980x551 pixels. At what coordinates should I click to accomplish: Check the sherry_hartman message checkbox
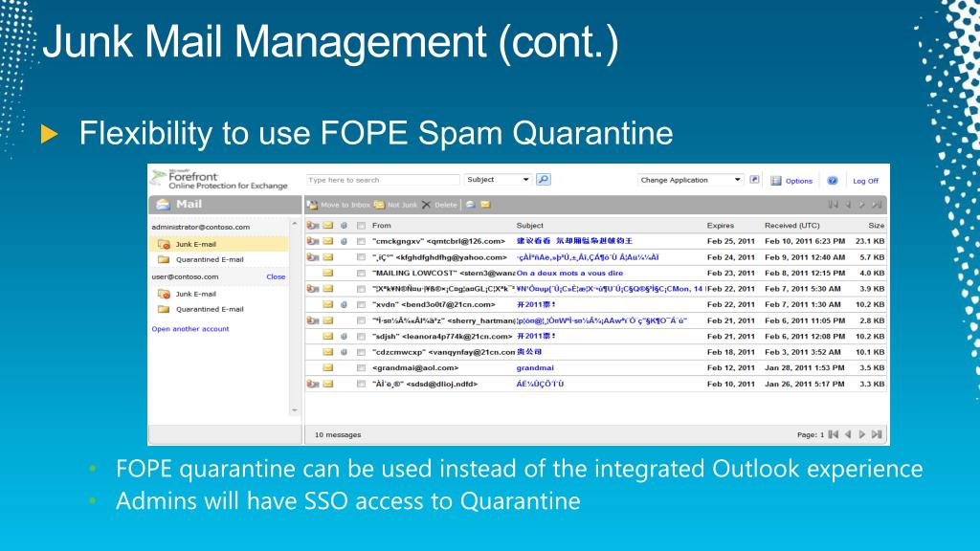click(361, 320)
